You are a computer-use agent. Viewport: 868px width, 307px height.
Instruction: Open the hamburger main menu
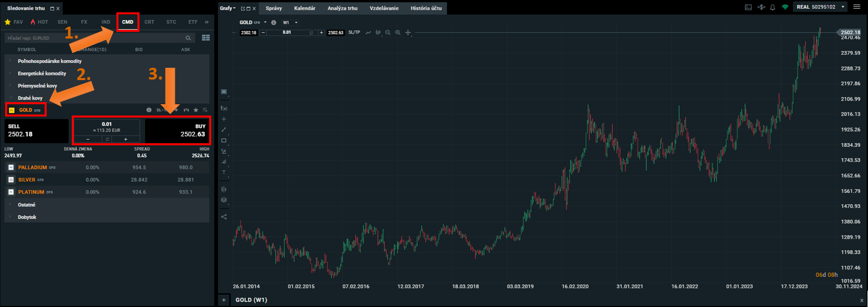857,7
